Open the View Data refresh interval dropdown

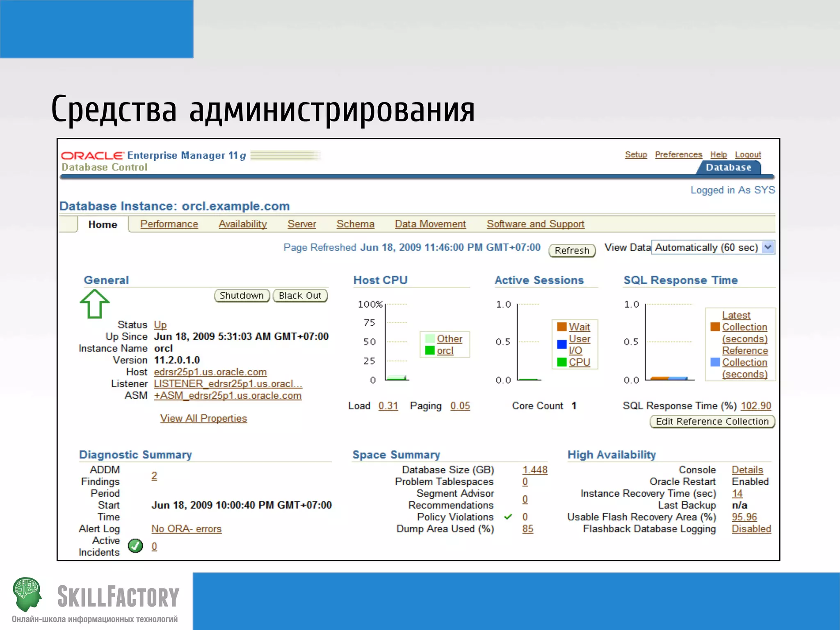(x=713, y=247)
